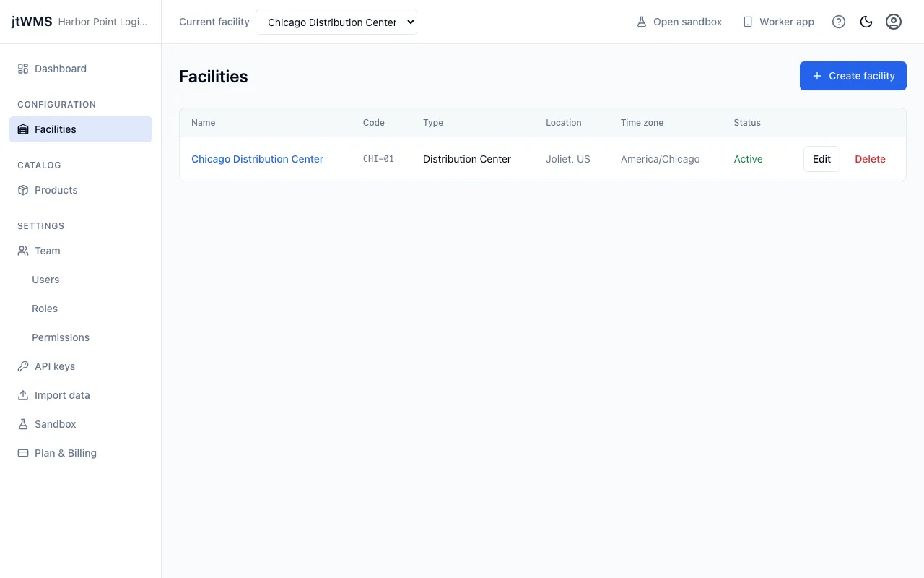Click the Sandbox flask icon in sidebar
This screenshot has height=578, width=924.
[23, 424]
